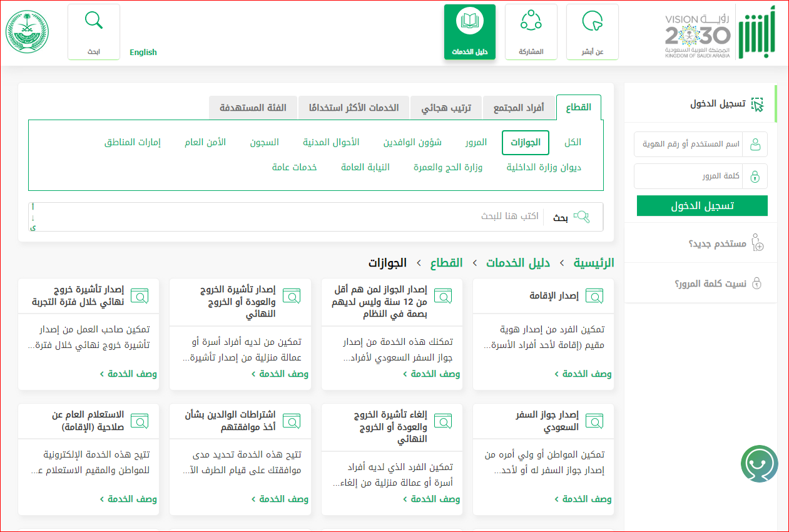This screenshot has width=789, height=532.
Task: Click the Absher logo in the header
Action: (756, 33)
